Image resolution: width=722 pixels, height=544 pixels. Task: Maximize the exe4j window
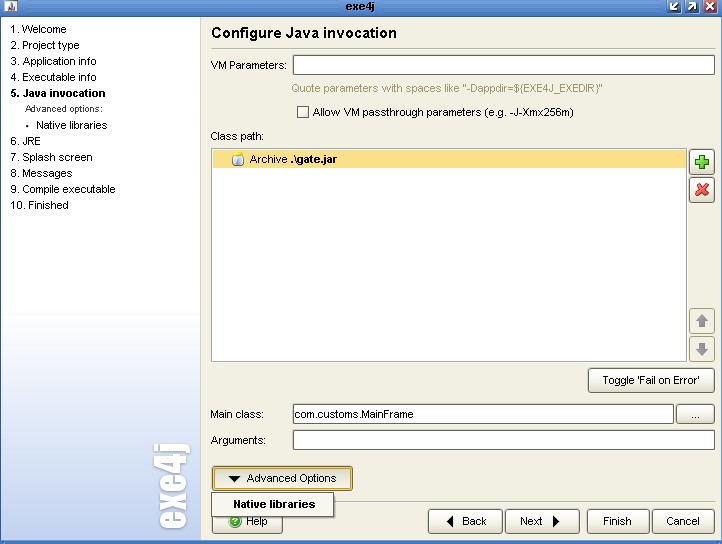(693, 6)
